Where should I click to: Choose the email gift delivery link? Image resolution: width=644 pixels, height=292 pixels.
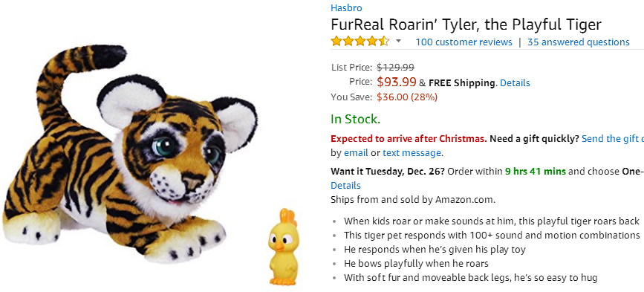356,153
